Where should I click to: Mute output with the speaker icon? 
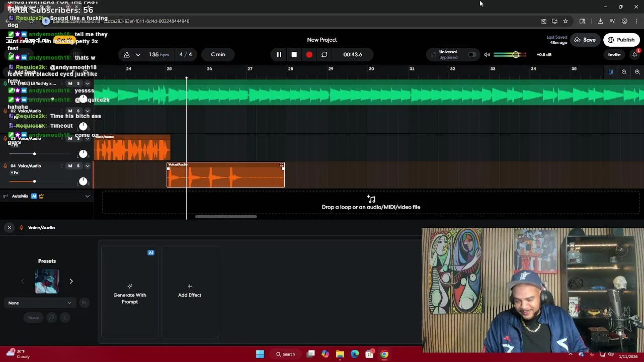[487, 54]
